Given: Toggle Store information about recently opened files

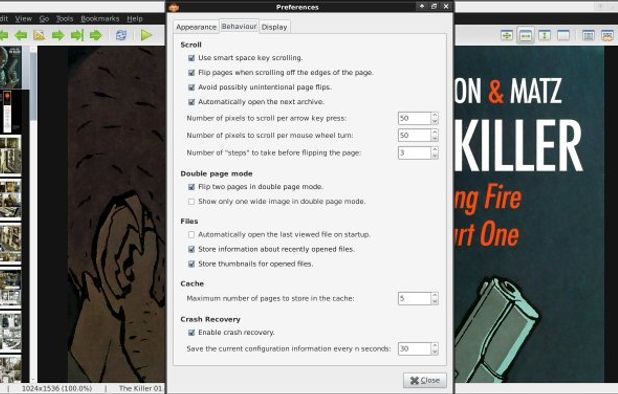Looking at the screenshot, I should [192, 249].
